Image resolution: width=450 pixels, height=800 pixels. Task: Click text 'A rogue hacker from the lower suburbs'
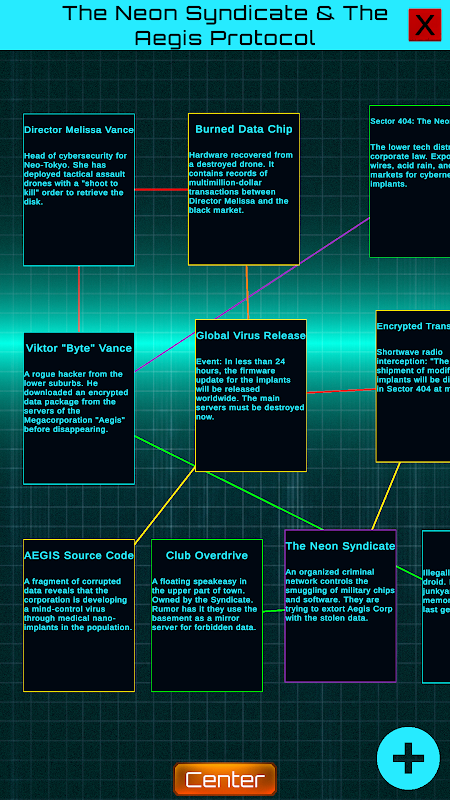73,379
